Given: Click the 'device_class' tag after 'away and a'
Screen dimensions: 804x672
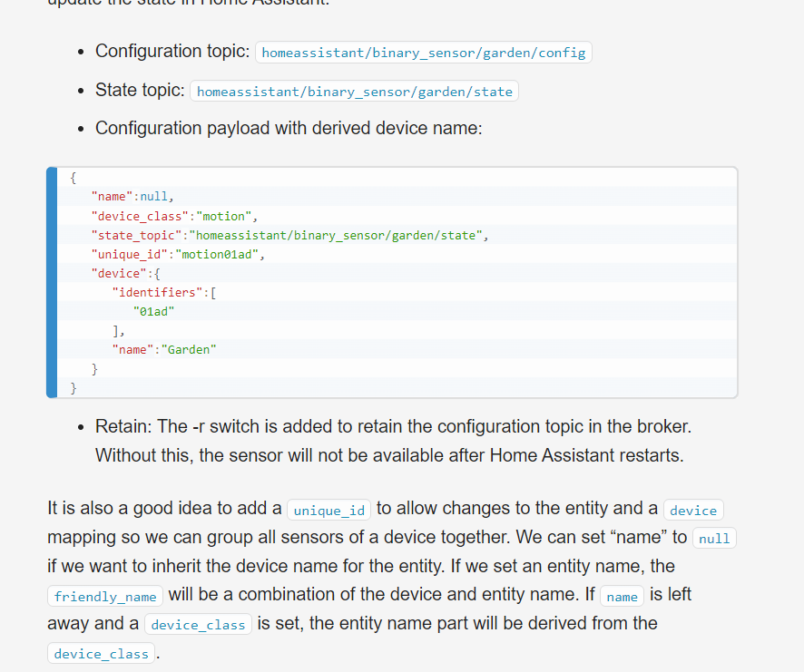Looking at the screenshot, I should tap(198, 624).
